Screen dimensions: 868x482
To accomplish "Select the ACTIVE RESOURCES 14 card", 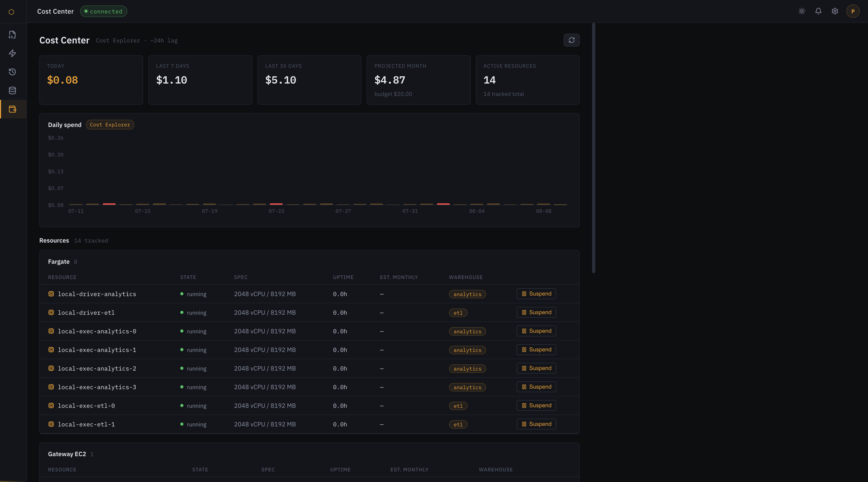I will pyautogui.click(x=528, y=80).
